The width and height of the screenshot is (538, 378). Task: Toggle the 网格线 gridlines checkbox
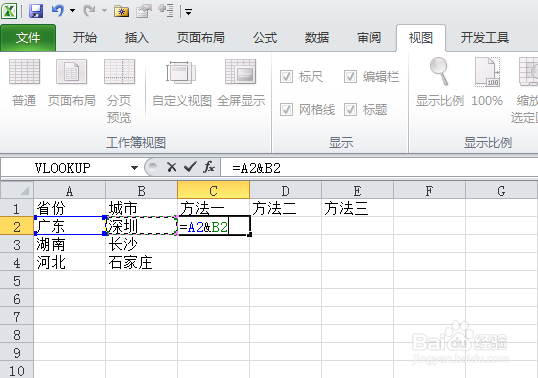click(x=286, y=110)
